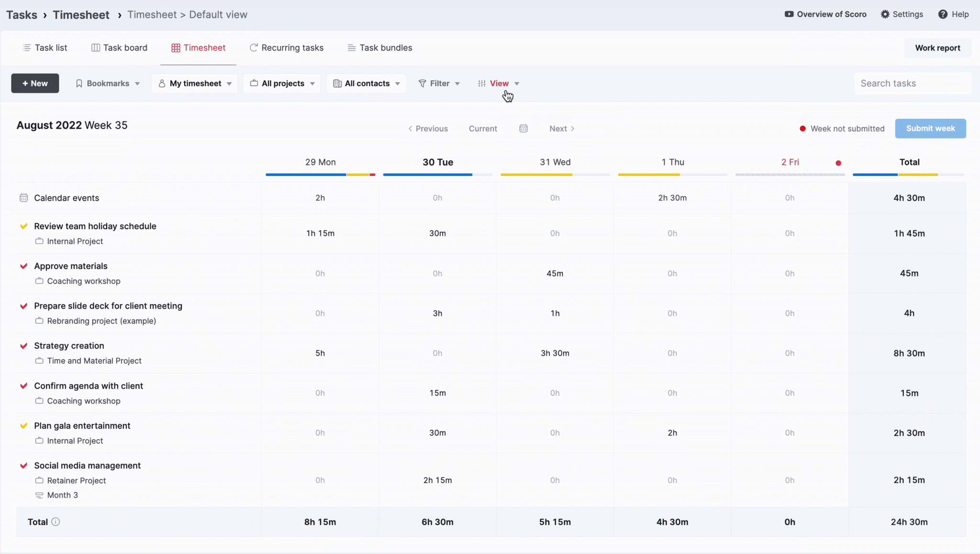Screen dimensions: 980x554
Task: Click the Calendar events row icon
Action: pyautogui.click(x=23, y=198)
